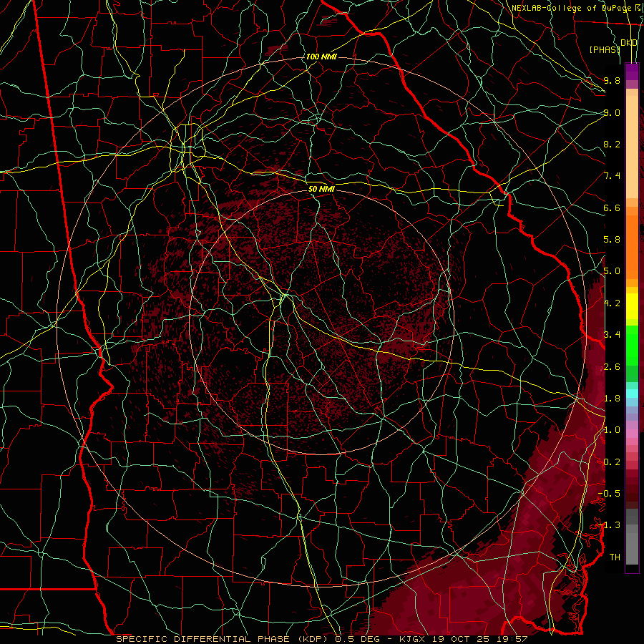Screen dimensions: 644x644
Task: Pick the 6.6 legend value
Action: (612, 208)
